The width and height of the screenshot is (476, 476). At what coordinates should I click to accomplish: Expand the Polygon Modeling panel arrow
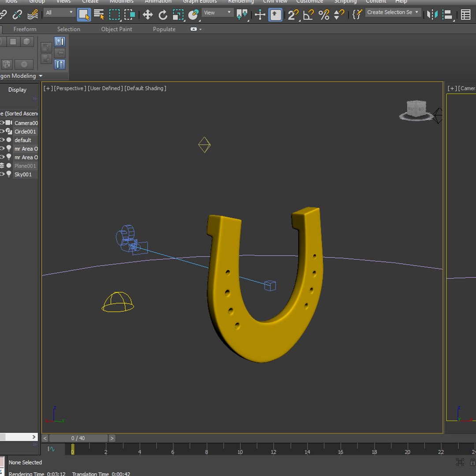(41, 76)
